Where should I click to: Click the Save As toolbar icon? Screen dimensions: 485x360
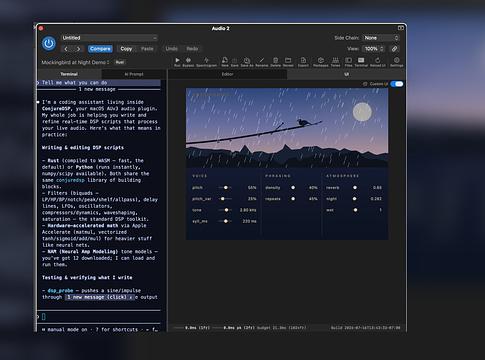247,61
